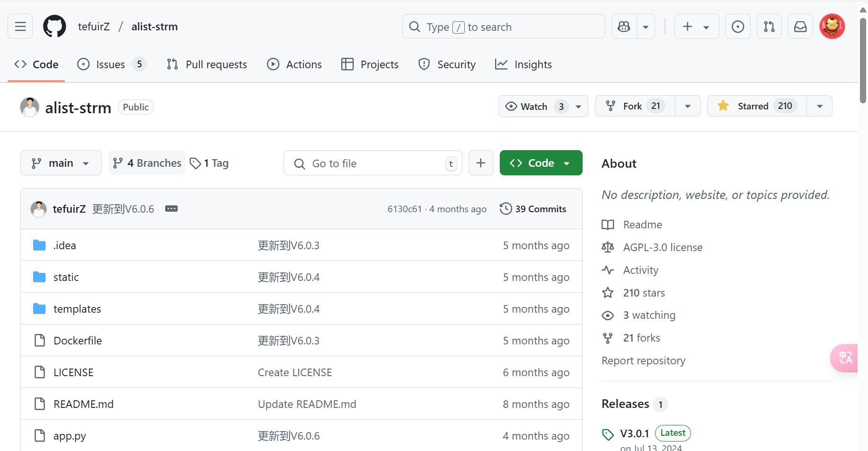868x451 pixels.
Task: Click the Dockerfile file icon
Action: pos(40,340)
